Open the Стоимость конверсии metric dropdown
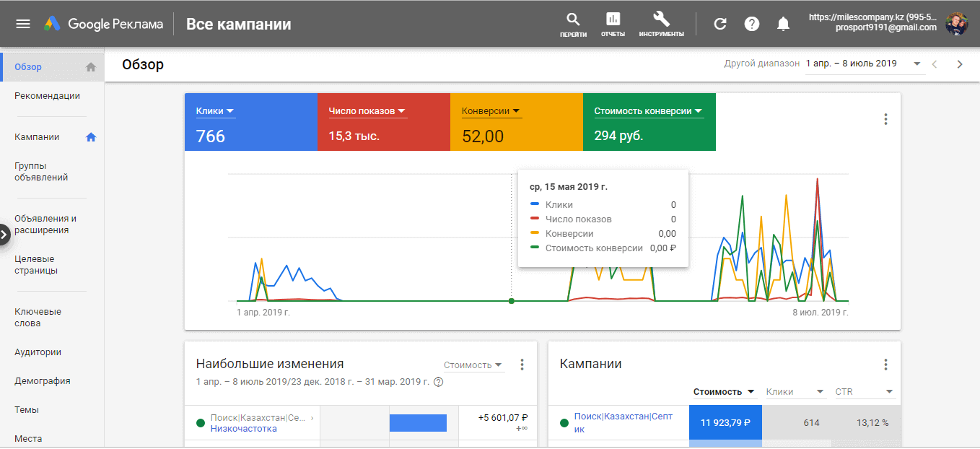Screen dimensions: 980x449 pyautogui.click(x=648, y=111)
